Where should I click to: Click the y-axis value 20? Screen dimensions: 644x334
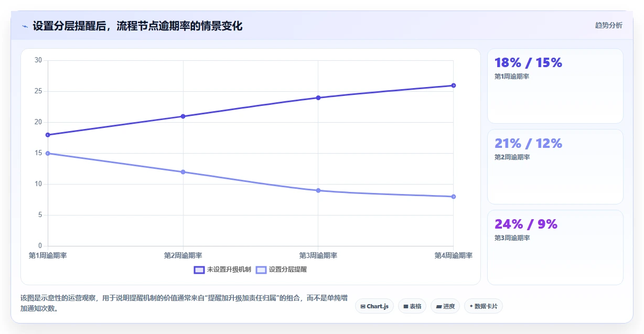coord(38,122)
